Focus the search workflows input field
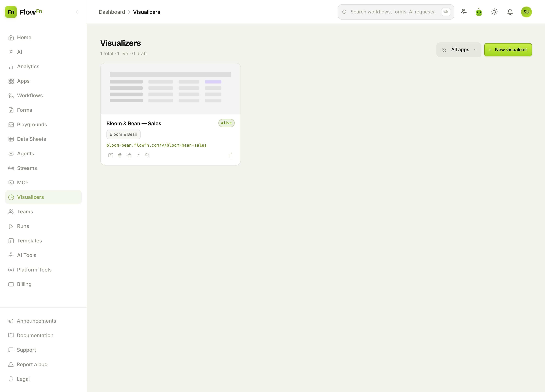The height and width of the screenshot is (392, 545). point(396,12)
